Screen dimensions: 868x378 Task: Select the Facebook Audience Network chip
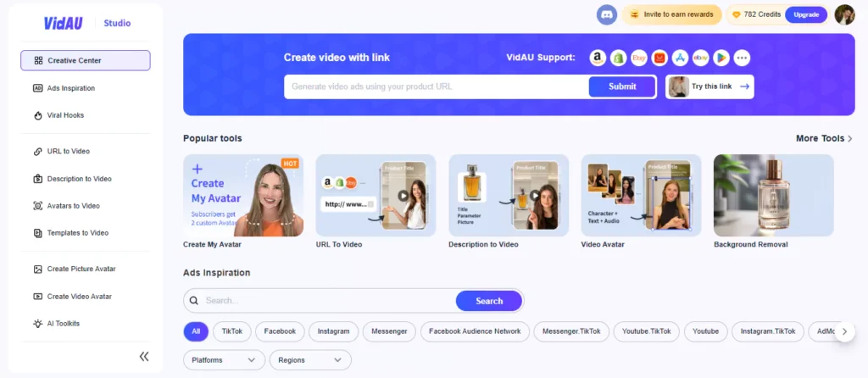[475, 331]
